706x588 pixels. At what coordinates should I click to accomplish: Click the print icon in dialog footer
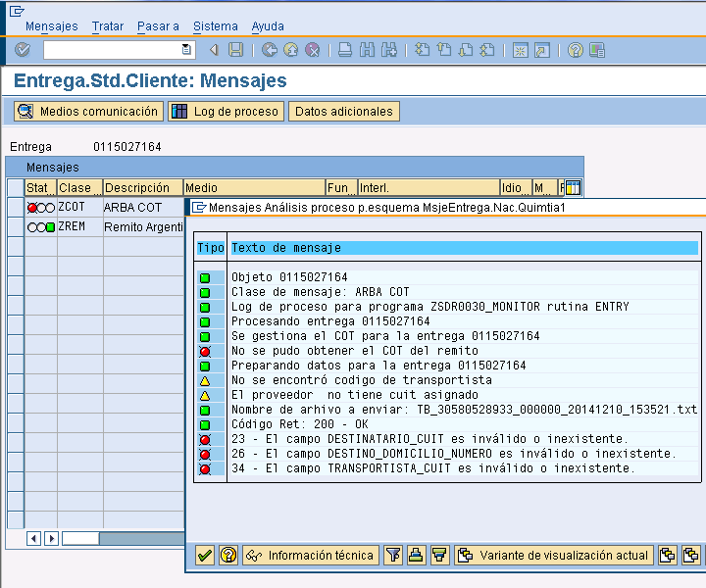(416, 555)
